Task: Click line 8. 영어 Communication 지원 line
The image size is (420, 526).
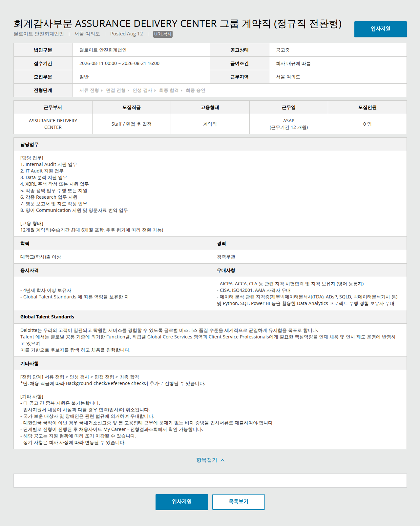Action: 74,210
